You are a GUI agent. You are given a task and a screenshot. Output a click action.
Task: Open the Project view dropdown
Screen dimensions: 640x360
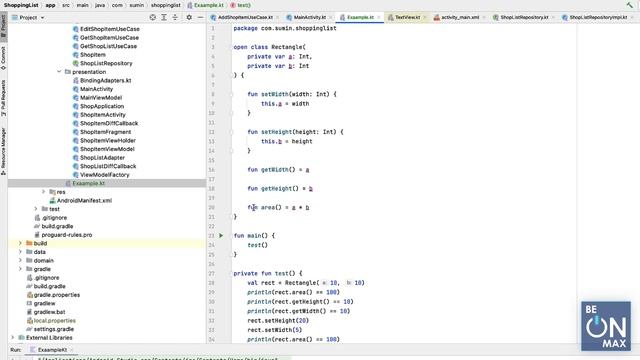point(28,18)
